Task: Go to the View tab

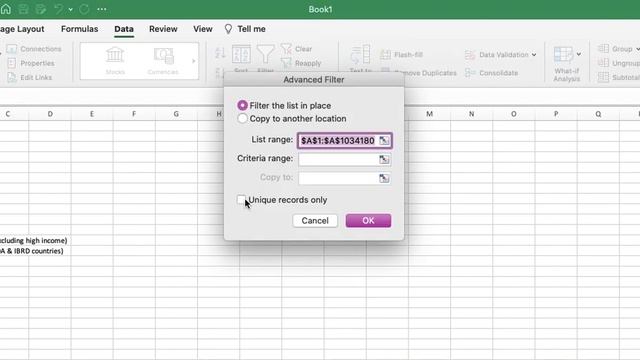Action: 203,29
